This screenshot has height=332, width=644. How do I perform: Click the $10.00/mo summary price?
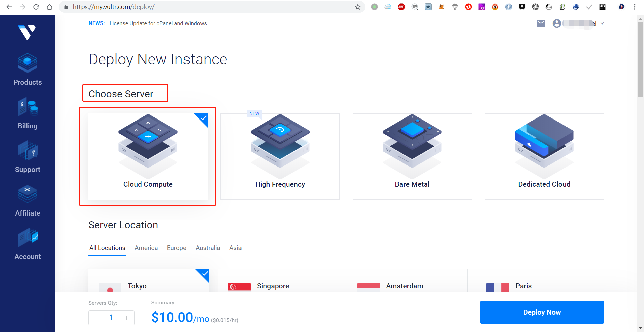180,318
